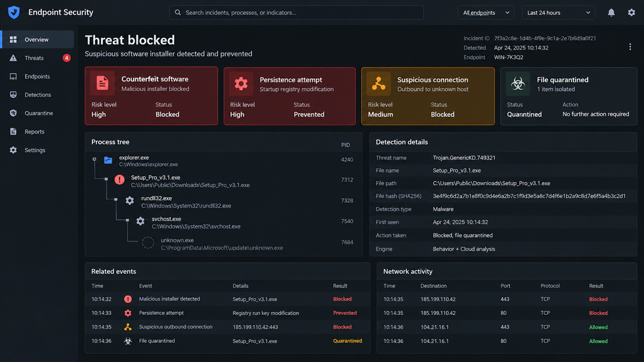Select the svchost.exe process row
This screenshot has width=644, height=362.
tap(224, 221)
